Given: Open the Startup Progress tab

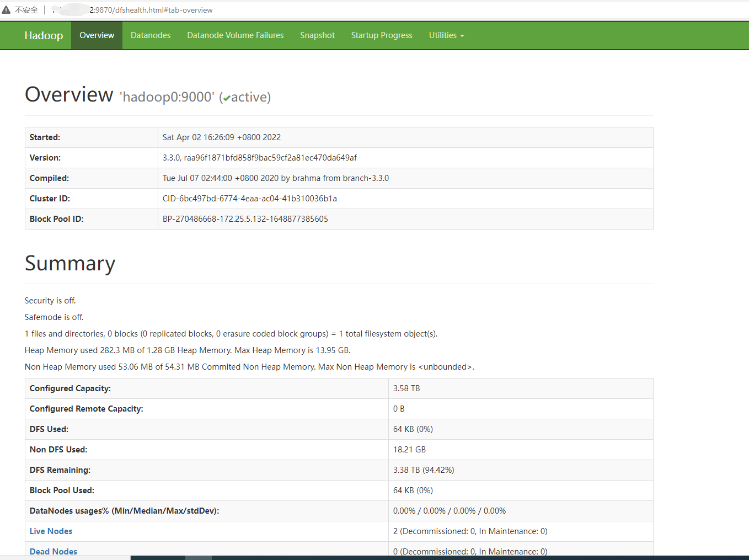Looking at the screenshot, I should click(382, 35).
